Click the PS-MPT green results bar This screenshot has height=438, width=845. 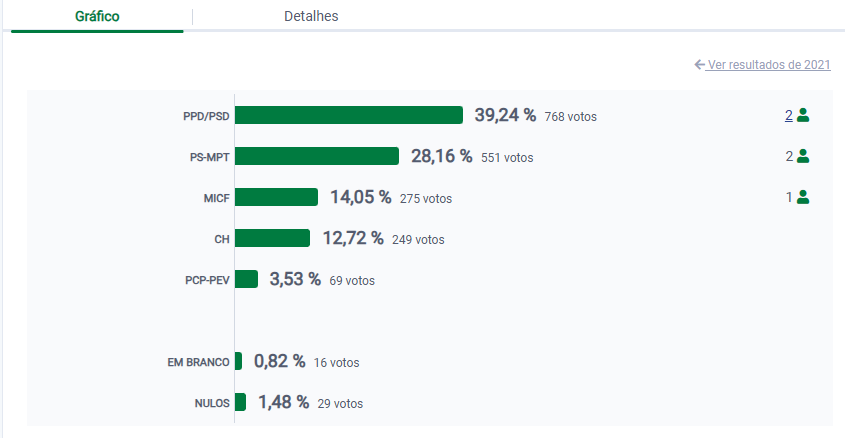click(317, 156)
